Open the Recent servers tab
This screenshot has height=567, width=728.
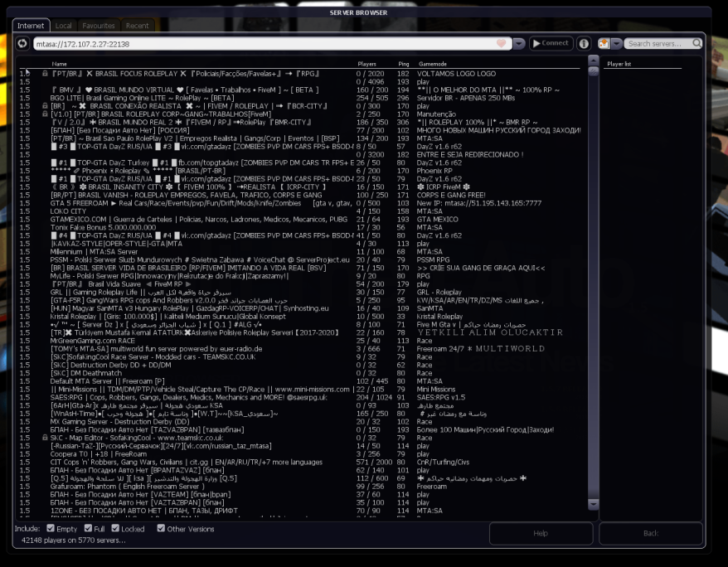(138, 26)
